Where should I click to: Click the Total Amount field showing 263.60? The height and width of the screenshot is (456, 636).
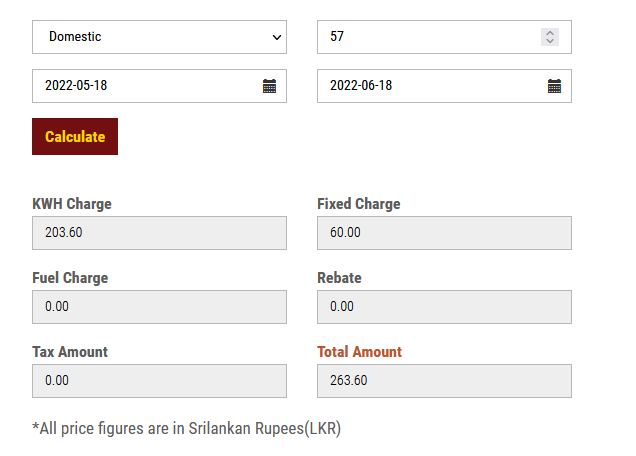444,381
